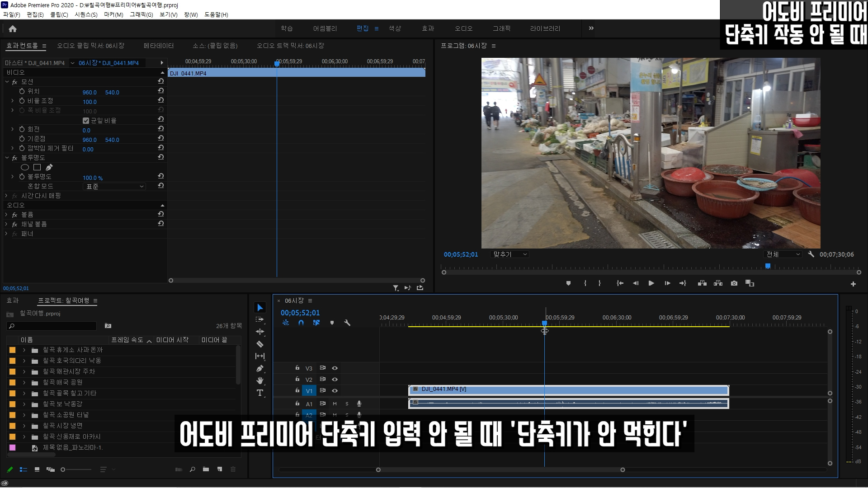Select the Ripple Edit tool
This screenshot has height=488, width=868.
(x=260, y=332)
